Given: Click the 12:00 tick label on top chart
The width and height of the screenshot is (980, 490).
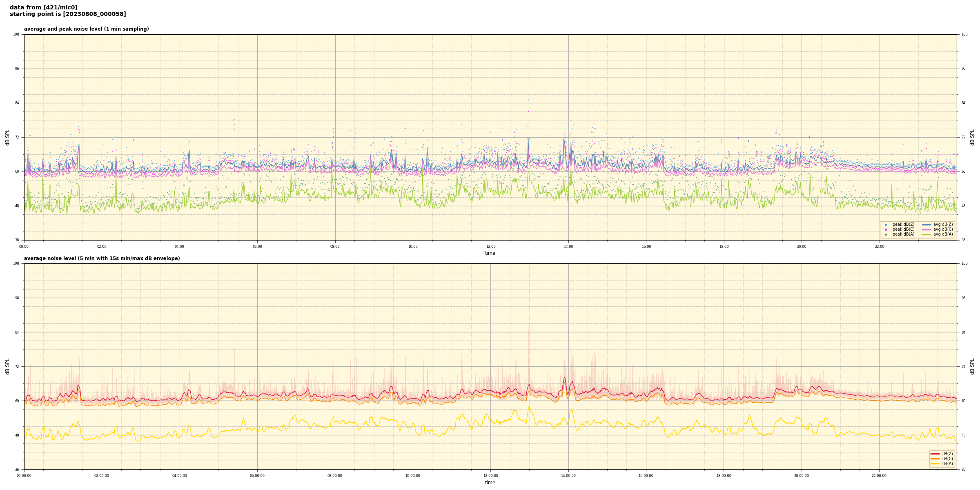Looking at the screenshot, I should coord(490,247).
